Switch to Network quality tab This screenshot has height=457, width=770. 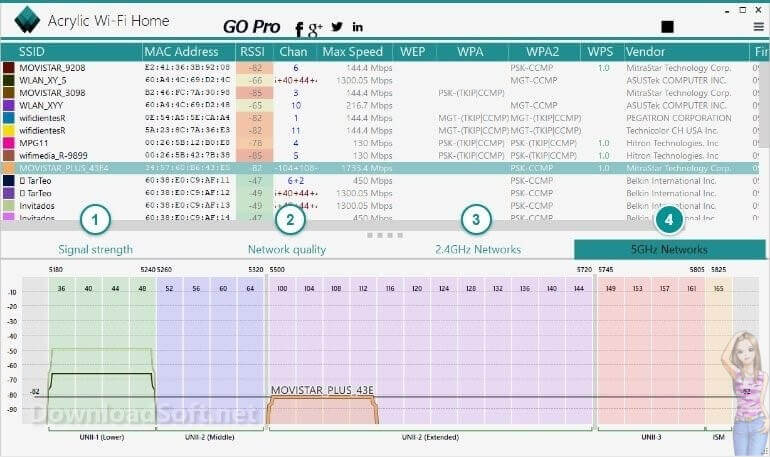(287, 249)
